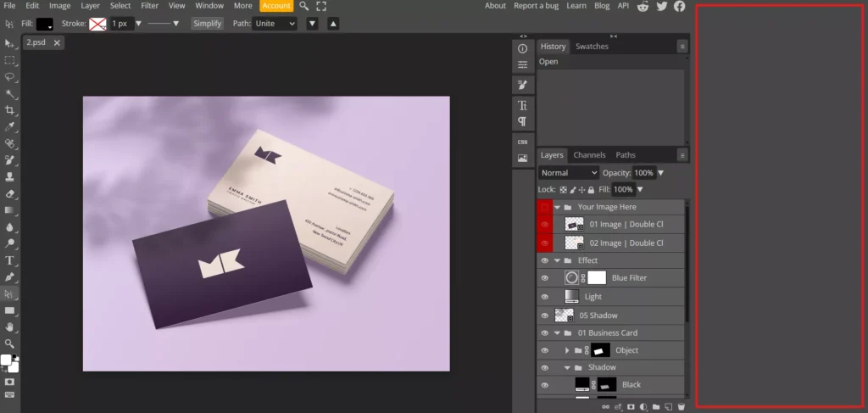Hide the 05 Shadow layer
868x413 pixels.
click(x=545, y=315)
